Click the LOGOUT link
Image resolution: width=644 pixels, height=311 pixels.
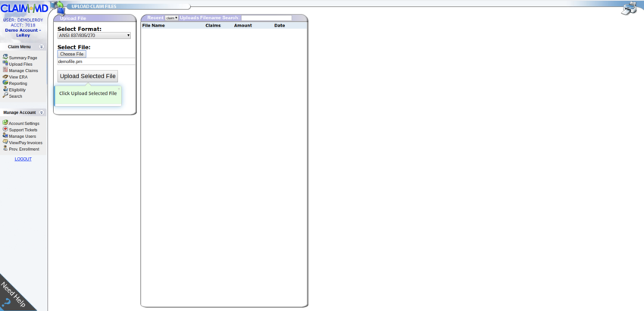pos(23,159)
